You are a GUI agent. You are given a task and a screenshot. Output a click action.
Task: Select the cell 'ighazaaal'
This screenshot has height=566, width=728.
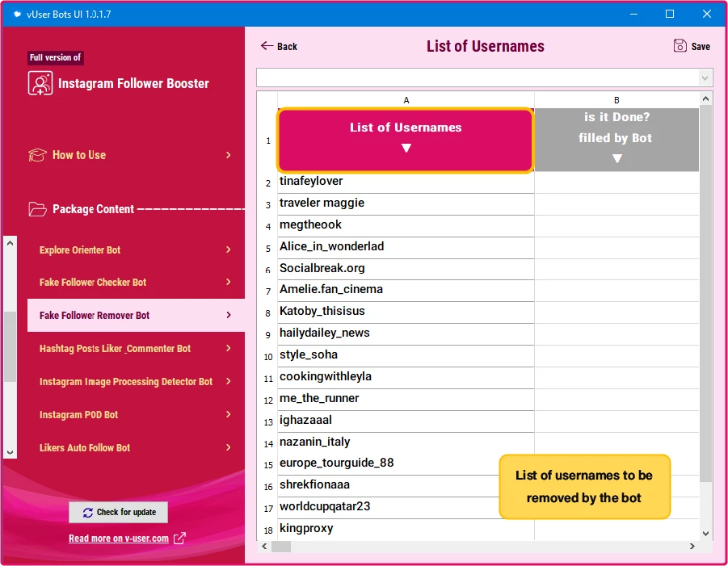coord(406,421)
